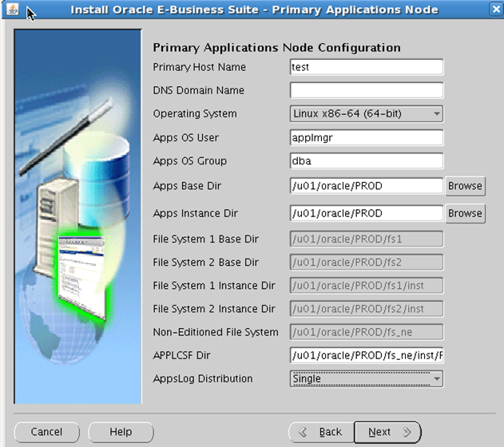Image resolution: width=504 pixels, height=447 pixels.
Task: Click the File System 1 Instance Dir field
Action: point(367,286)
